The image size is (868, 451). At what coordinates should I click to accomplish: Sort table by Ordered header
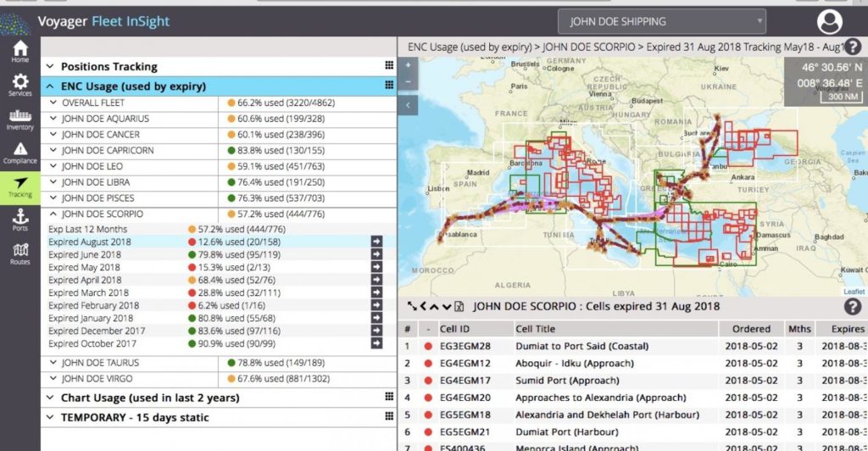pos(751,329)
